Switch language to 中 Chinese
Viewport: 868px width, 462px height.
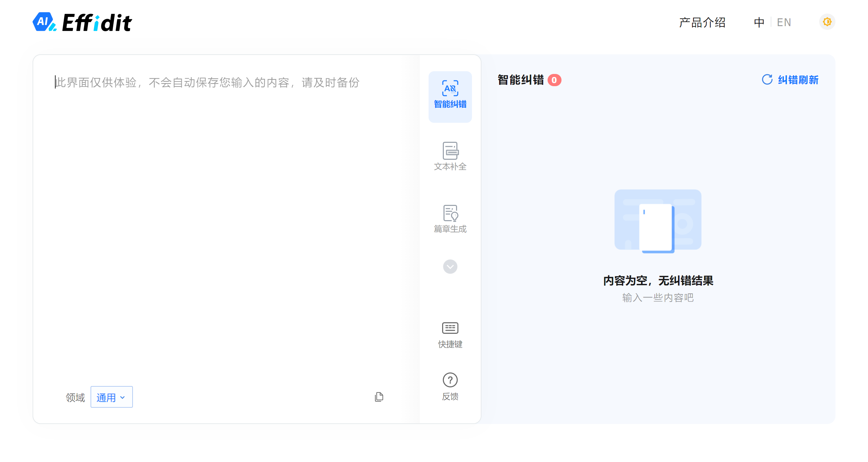pos(759,22)
